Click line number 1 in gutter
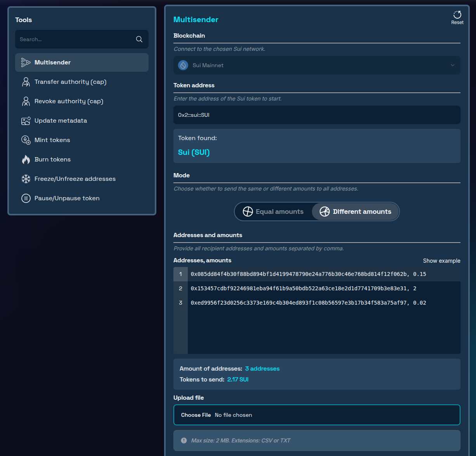The height and width of the screenshot is (456, 476). (180, 274)
